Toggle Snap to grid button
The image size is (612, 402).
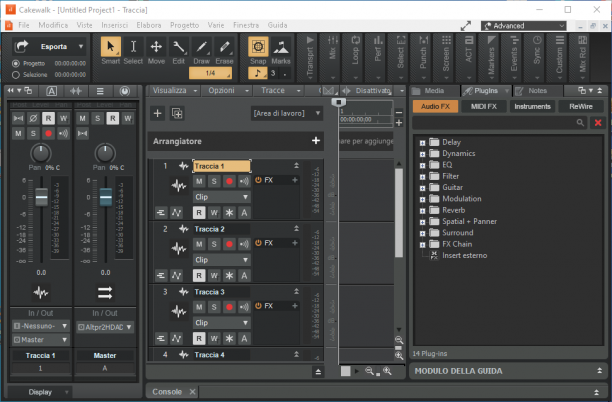(x=258, y=47)
